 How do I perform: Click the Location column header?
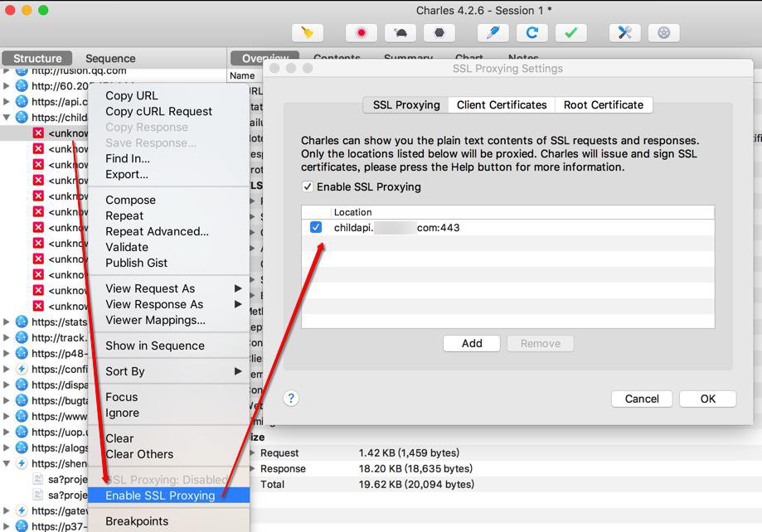click(x=522, y=212)
